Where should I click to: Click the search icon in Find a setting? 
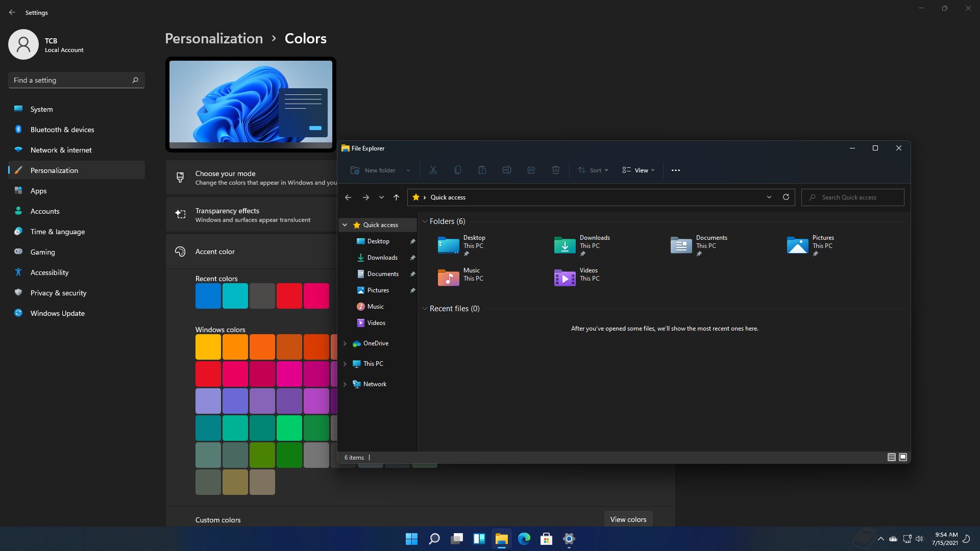coord(135,80)
